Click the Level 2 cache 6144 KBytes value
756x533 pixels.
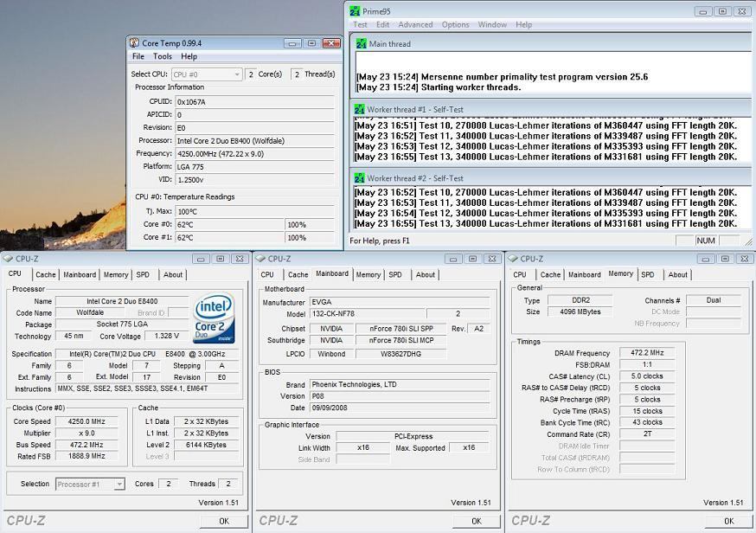pyautogui.click(x=206, y=445)
